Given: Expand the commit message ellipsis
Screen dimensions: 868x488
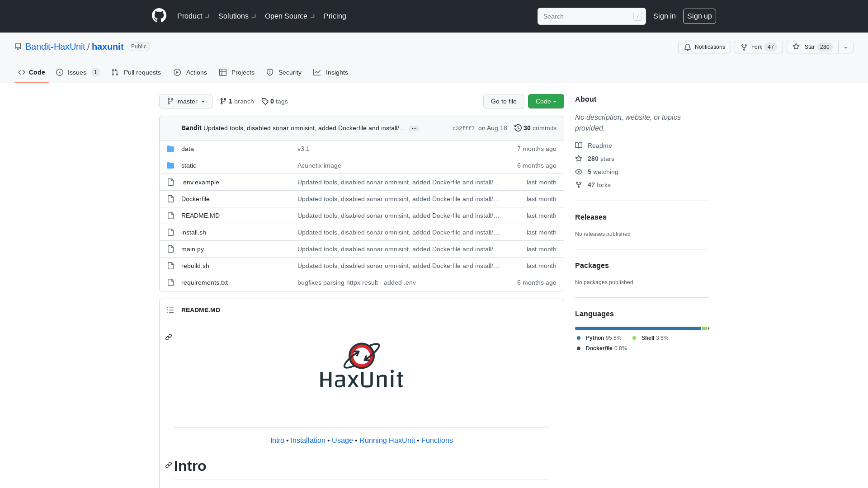Looking at the screenshot, I should click(x=414, y=128).
